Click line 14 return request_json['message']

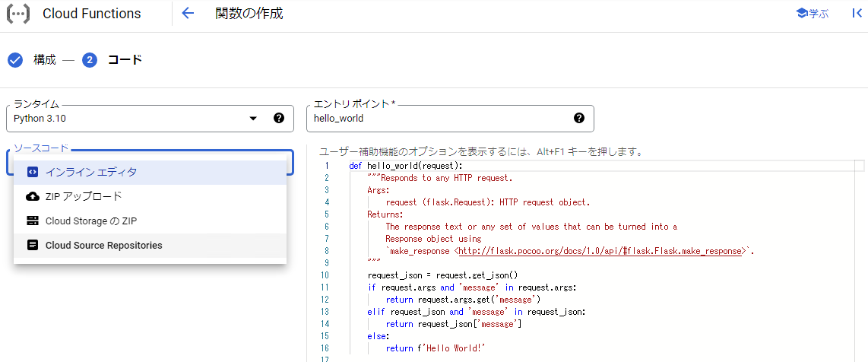[x=454, y=324]
